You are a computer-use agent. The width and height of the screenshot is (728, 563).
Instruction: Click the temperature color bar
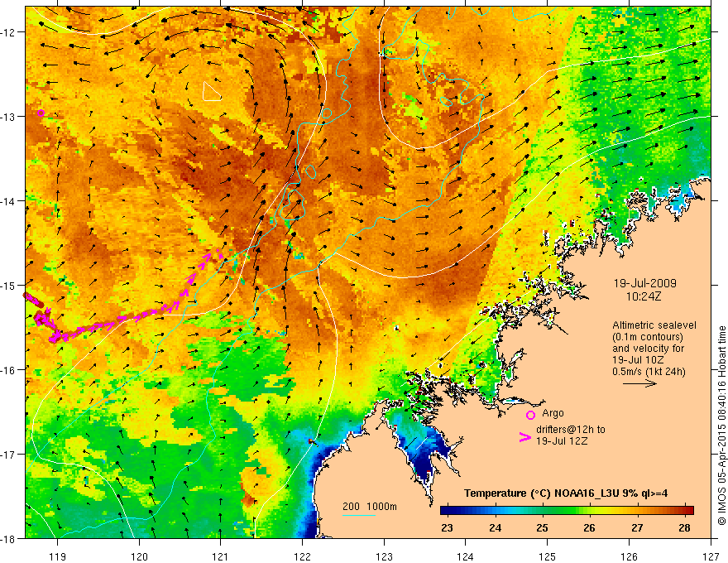[567, 510]
